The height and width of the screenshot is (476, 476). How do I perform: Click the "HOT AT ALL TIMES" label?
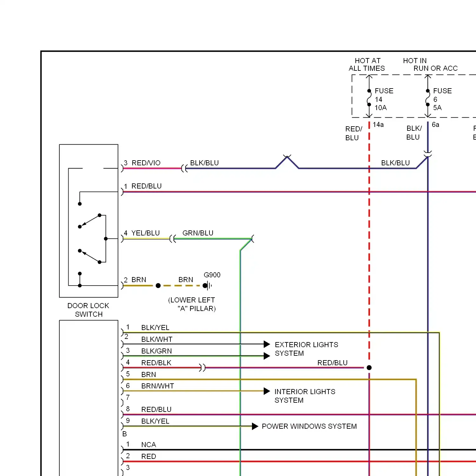click(367, 64)
